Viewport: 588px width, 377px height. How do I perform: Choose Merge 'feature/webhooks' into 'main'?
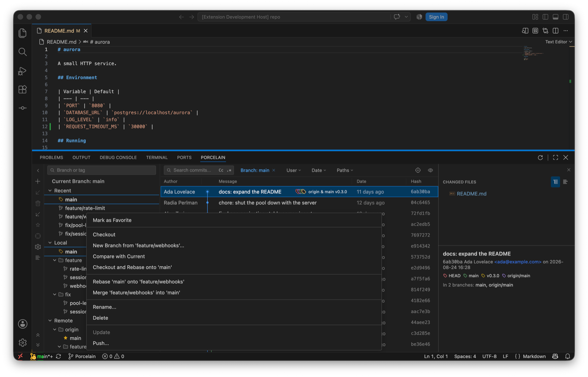tap(234, 293)
